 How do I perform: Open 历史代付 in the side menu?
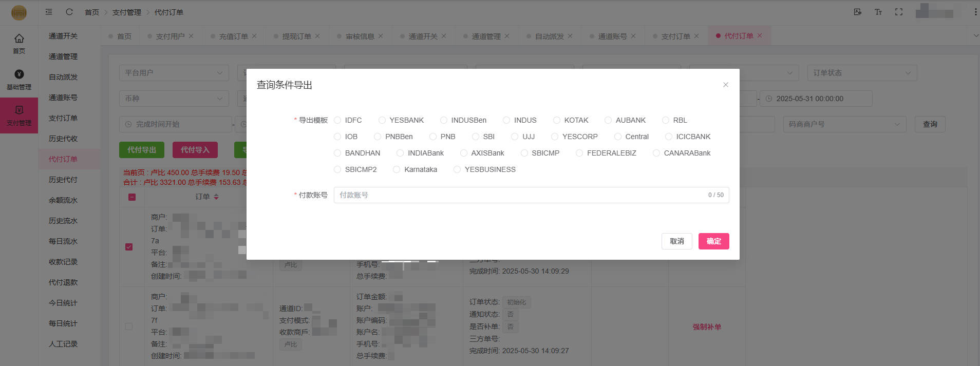[x=63, y=180]
